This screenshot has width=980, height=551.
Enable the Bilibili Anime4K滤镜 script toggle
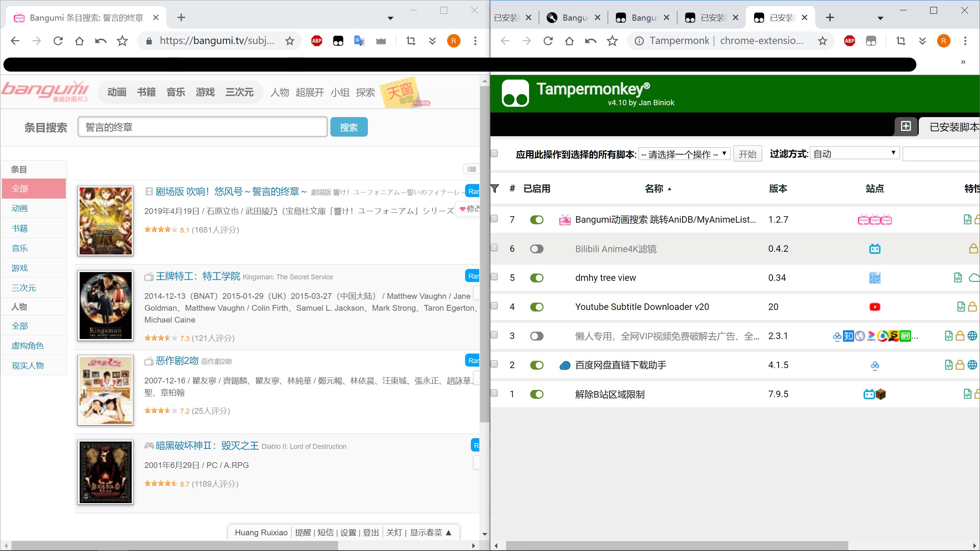(x=537, y=249)
